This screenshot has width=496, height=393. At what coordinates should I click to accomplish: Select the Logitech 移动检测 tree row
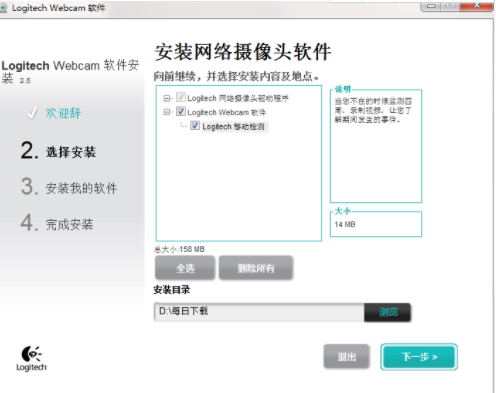point(235,127)
